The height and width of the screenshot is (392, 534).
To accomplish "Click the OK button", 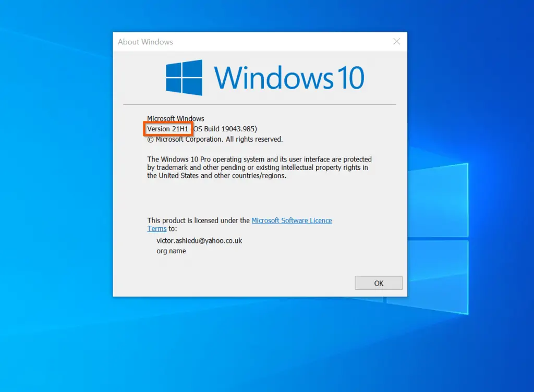I will point(379,283).
